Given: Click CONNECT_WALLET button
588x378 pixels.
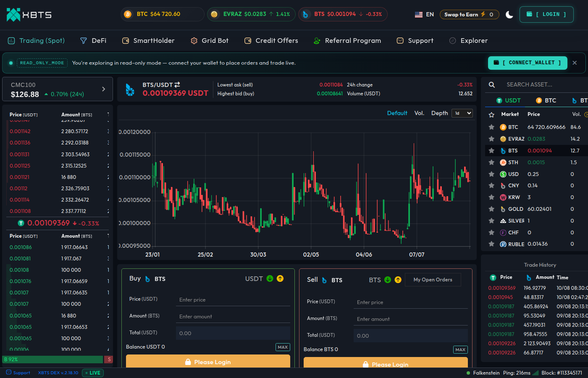Looking at the screenshot, I should click(528, 63).
